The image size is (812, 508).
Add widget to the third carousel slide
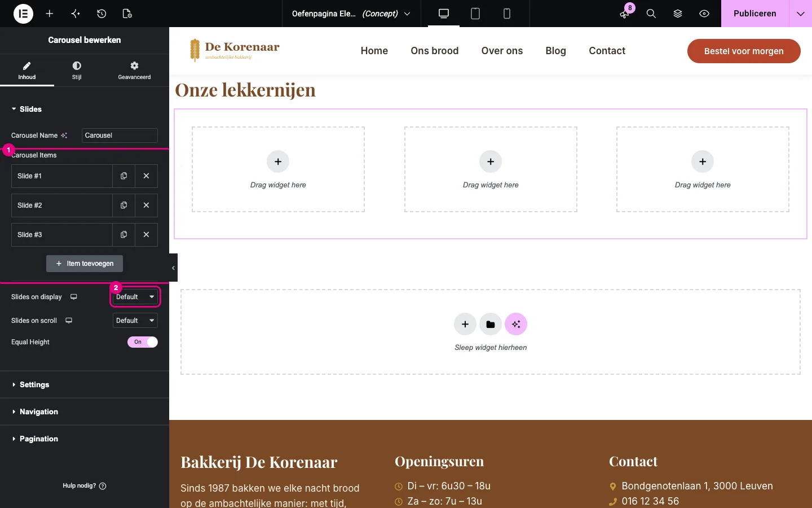[703, 161]
